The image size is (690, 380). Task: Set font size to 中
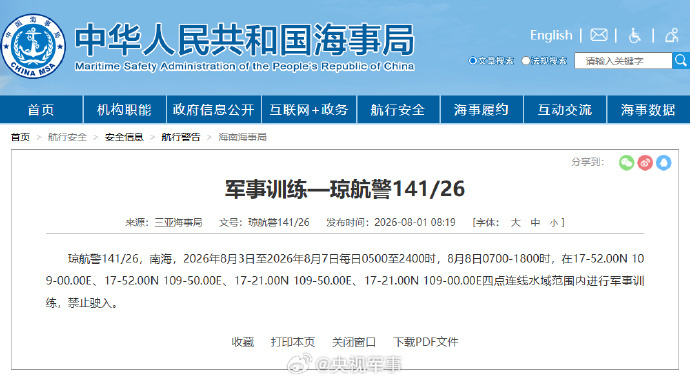click(x=535, y=223)
